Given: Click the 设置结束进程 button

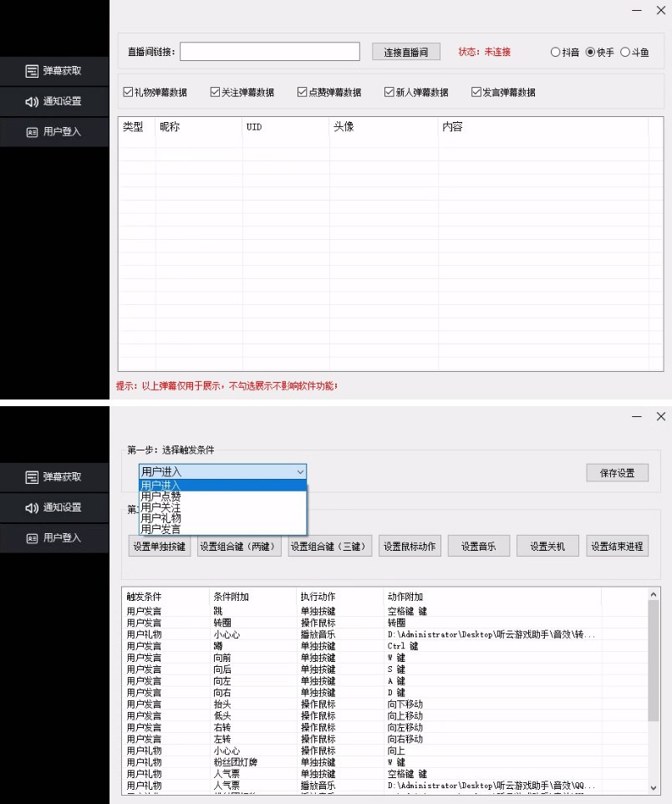Looking at the screenshot, I should 617,546.
